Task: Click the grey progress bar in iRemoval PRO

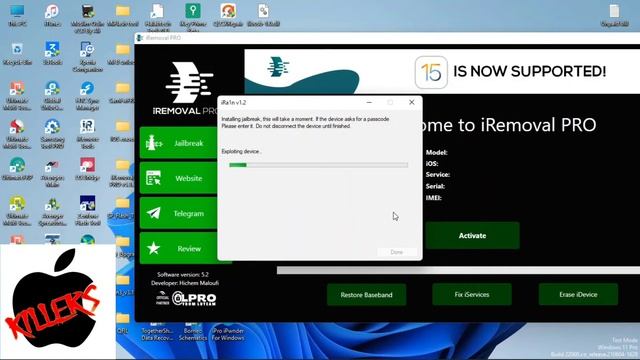Action: coord(458,270)
